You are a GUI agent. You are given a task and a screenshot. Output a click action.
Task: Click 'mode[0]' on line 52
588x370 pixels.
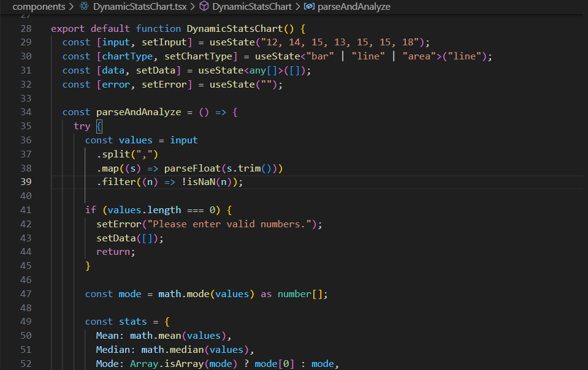[x=275, y=364]
